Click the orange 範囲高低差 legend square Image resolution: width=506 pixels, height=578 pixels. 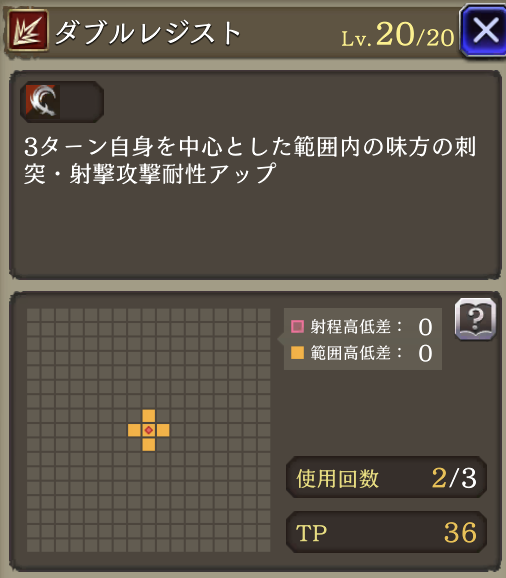click(x=297, y=353)
